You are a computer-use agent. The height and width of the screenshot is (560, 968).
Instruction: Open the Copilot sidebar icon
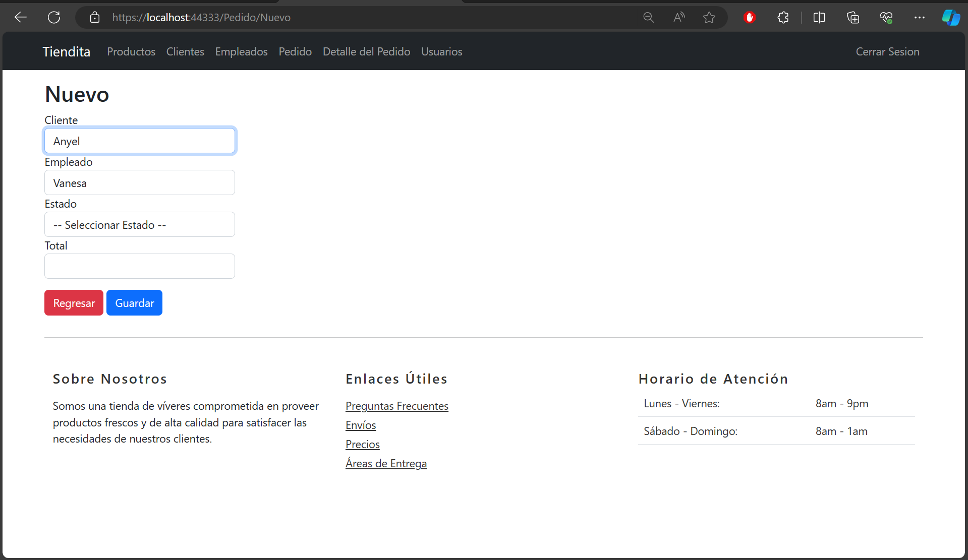951,18
